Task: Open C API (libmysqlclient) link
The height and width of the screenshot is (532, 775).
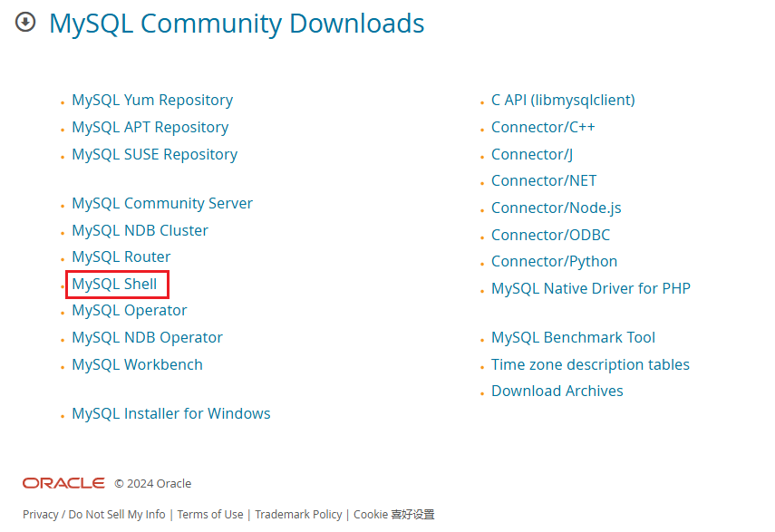Action: (563, 101)
